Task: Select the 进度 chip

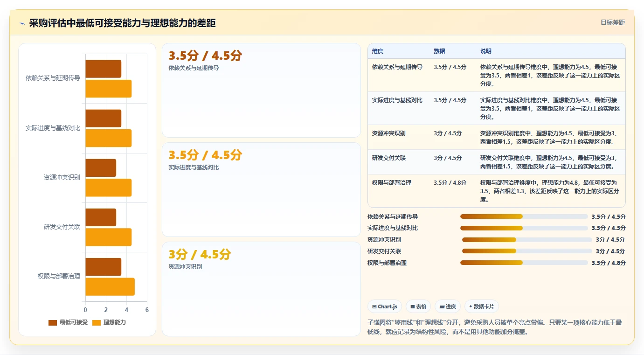Action: pos(448,306)
